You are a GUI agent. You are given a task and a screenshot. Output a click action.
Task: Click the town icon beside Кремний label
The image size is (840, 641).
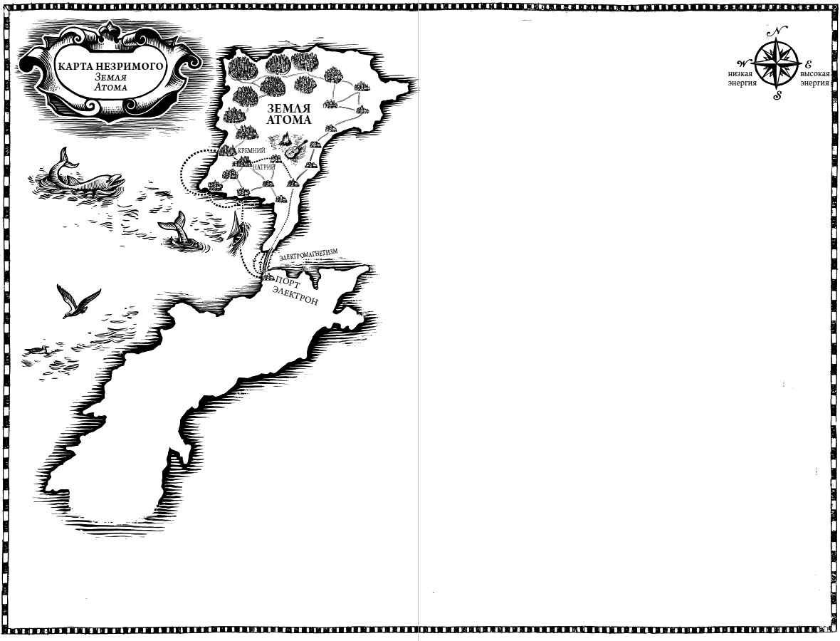pos(229,150)
